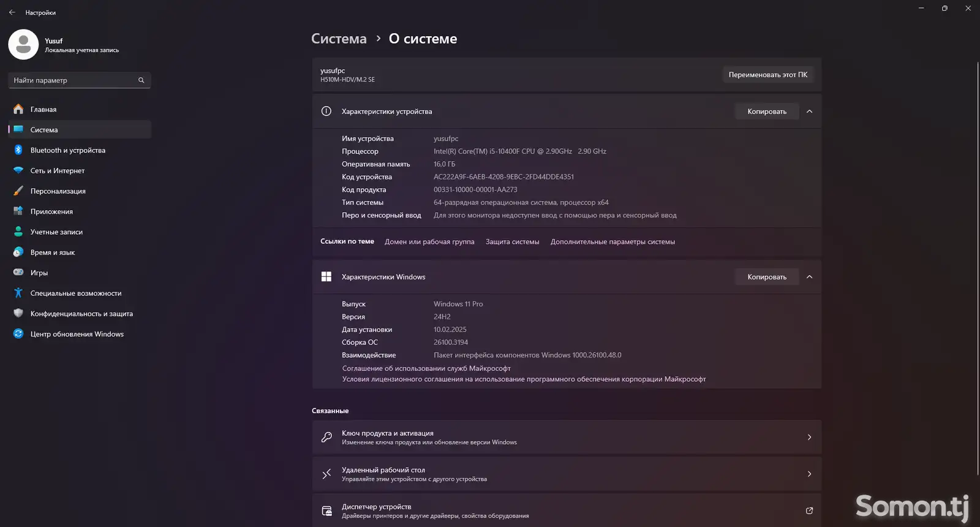Image resolution: width=980 pixels, height=527 pixels.
Task: Select Bluetooth и устройства in the sidebar
Action: pos(80,150)
